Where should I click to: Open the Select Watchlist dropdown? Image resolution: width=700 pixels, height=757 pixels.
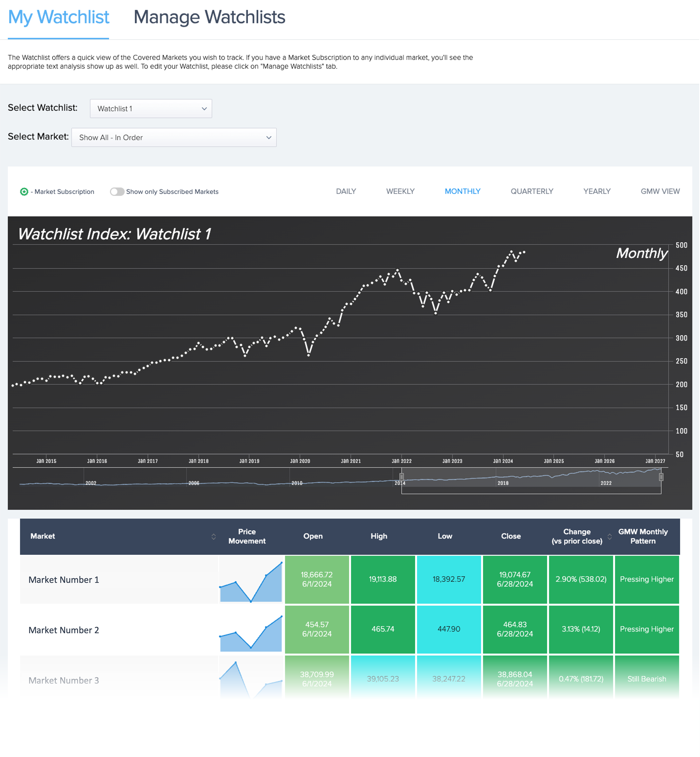click(x=151, y=108)
